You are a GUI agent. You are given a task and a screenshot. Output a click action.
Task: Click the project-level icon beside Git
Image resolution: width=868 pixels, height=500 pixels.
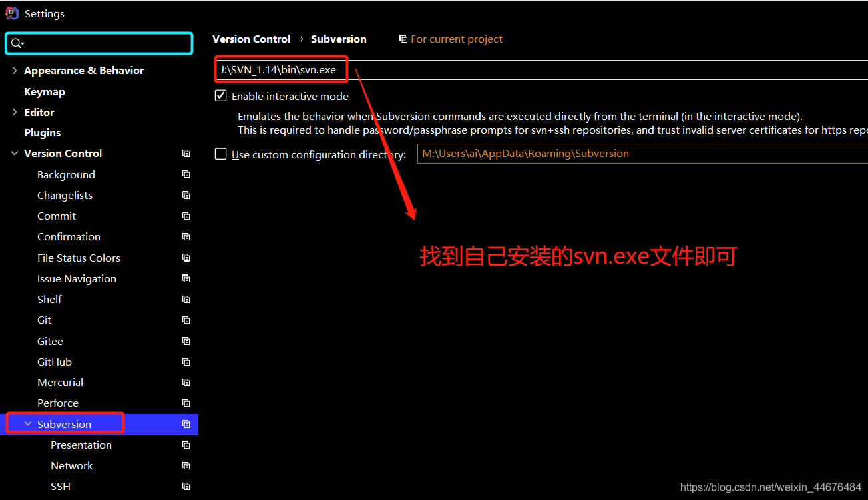pos(186,320)
